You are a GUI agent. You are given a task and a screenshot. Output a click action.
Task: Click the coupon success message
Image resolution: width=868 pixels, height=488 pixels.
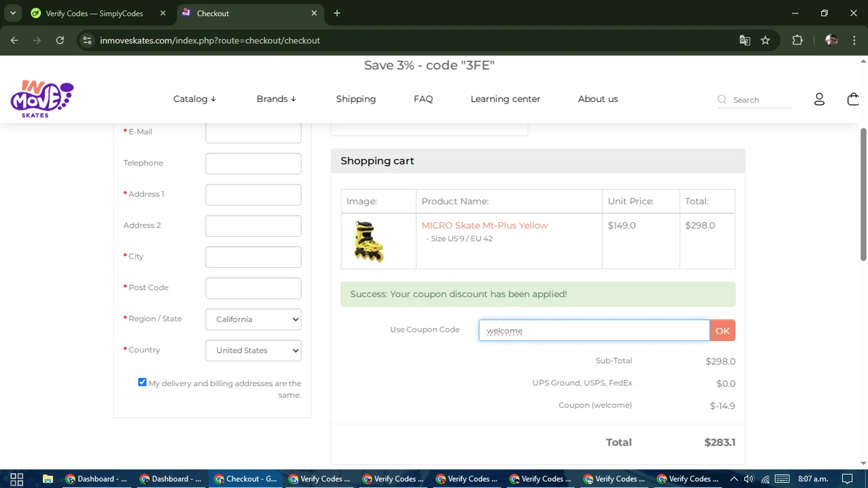[x=538, y=294]
